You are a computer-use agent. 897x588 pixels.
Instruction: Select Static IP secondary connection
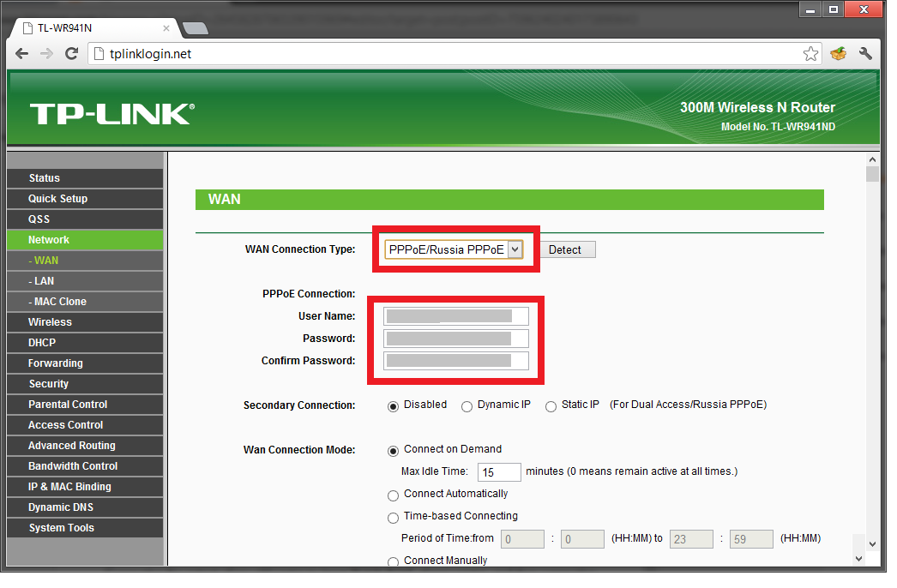(x=551, y=406)
